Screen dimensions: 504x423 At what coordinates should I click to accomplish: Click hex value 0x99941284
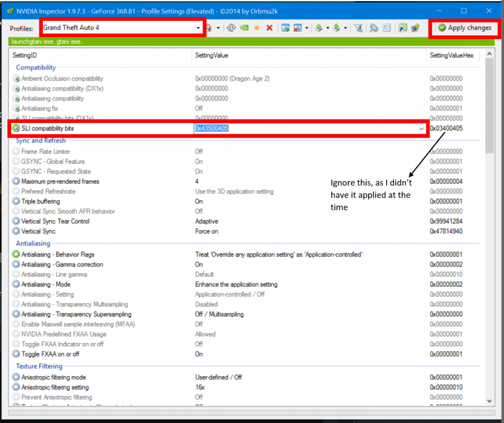click(x=446, y=221)
